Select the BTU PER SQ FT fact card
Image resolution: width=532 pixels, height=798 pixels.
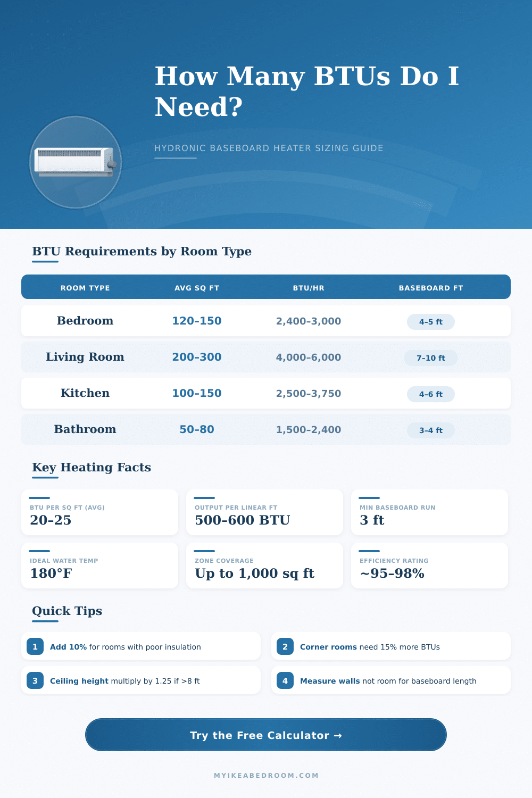pos(99,512)
